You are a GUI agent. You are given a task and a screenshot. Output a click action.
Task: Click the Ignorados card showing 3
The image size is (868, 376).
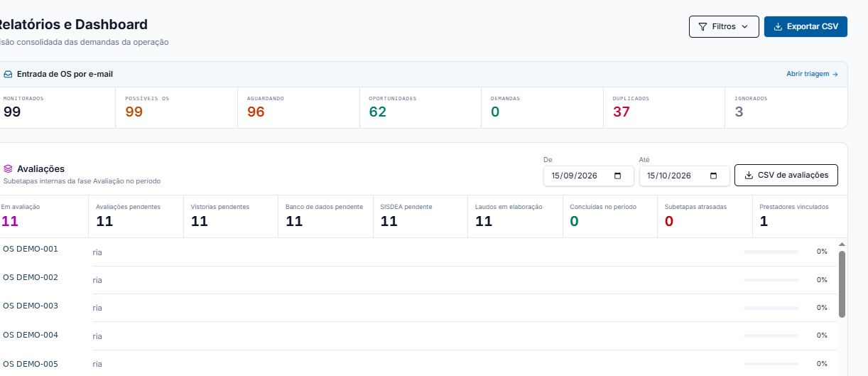[x=786, y=107]
